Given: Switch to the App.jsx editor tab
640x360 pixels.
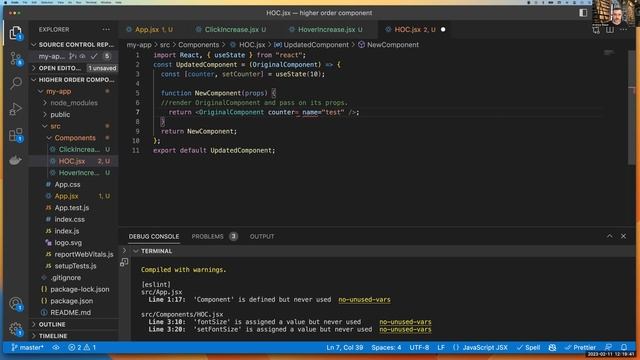Looking at the screenshot, I should pos(149,29).
